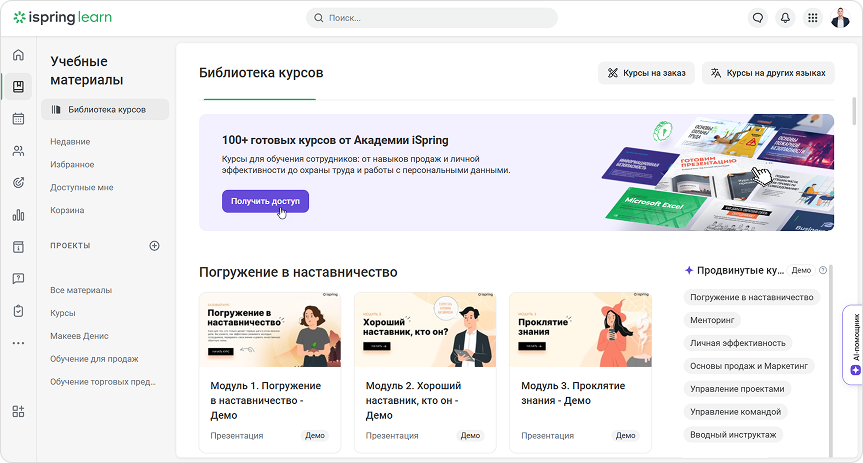Open Корзина in sidebar

pos(67,210)
